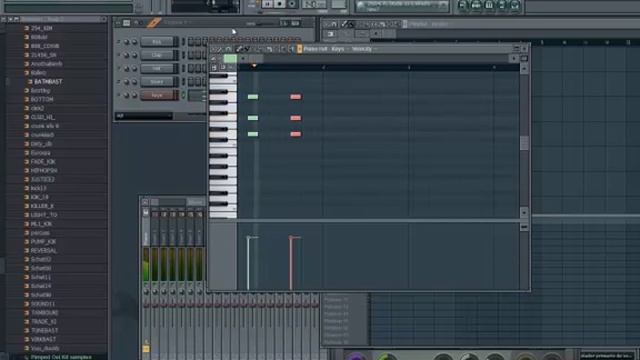Click the song title hint panel at top

402,6
